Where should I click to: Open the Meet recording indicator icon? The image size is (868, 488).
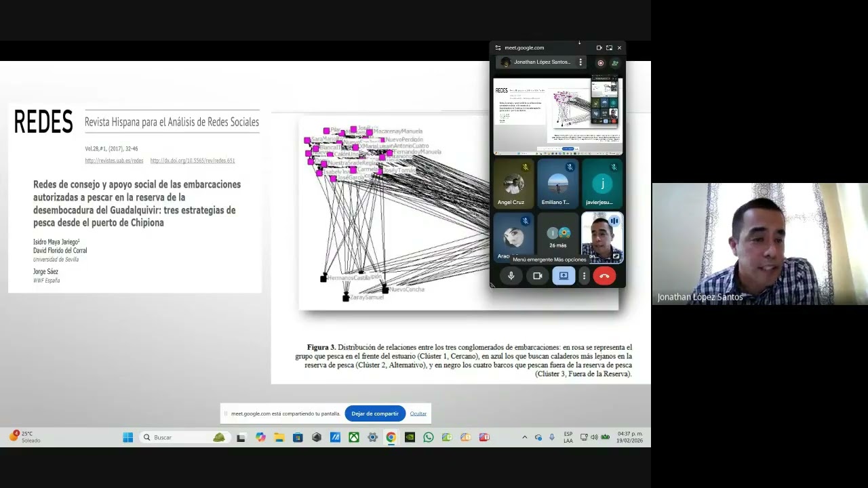(600, 62)
